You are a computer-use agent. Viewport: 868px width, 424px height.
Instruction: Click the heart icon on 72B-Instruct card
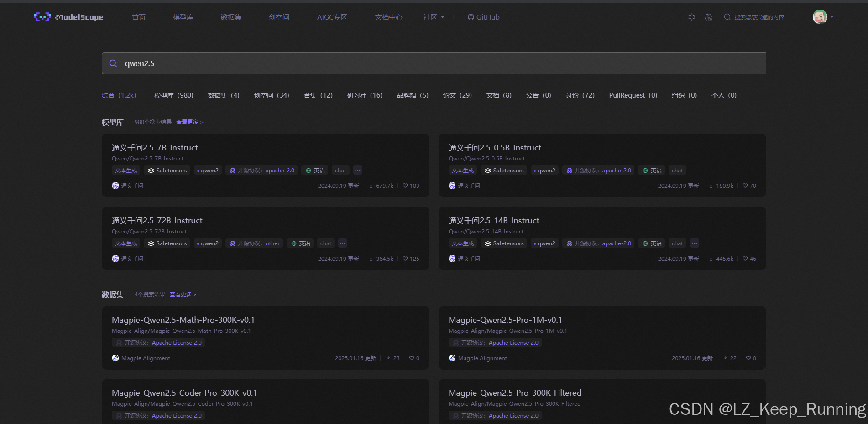click(x=405, y=259)
